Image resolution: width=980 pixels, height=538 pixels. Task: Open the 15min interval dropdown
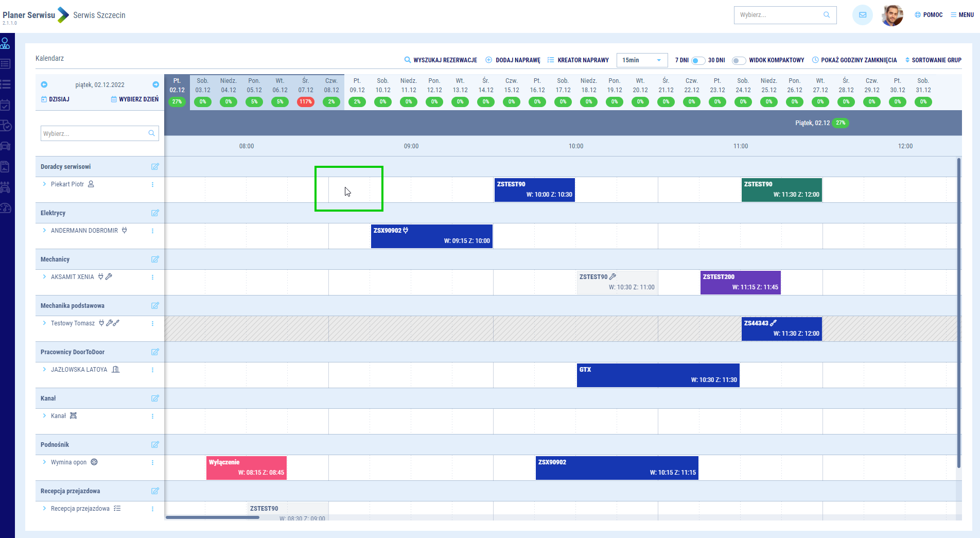pyautogui.click(x=641, y=60)
